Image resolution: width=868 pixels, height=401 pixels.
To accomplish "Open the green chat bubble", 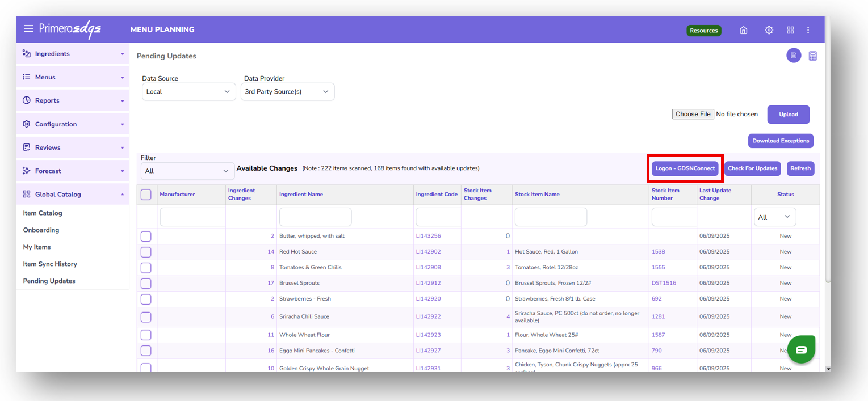I will click(801, 349).
